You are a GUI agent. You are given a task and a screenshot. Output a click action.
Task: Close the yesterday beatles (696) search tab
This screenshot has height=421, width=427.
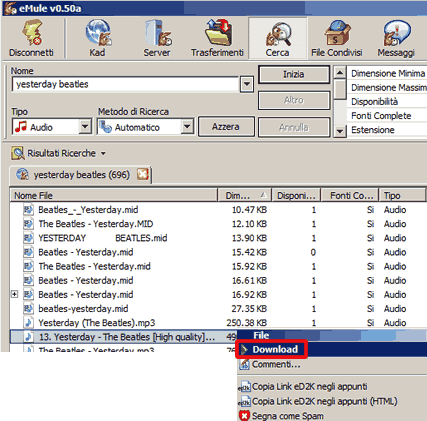143,174
